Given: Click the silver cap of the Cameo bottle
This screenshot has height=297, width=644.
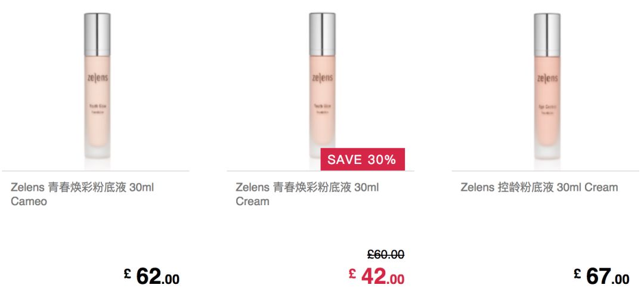Looking at the screenshot, I should coord(97,35).
